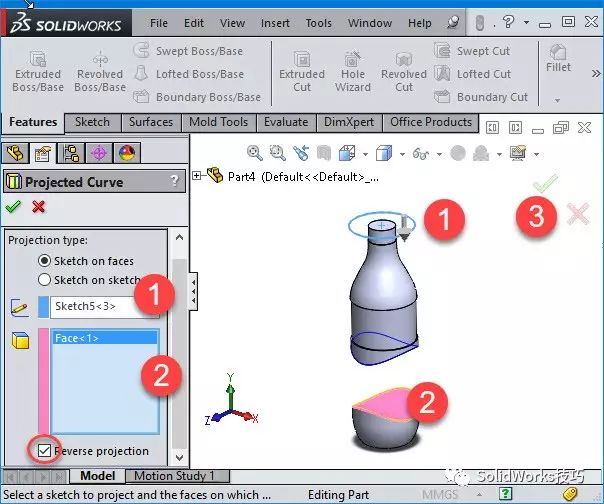This screenshot has width=604, height=504.
Task: Select the Swept Cut feature
Action: click(x=472, y=51)
